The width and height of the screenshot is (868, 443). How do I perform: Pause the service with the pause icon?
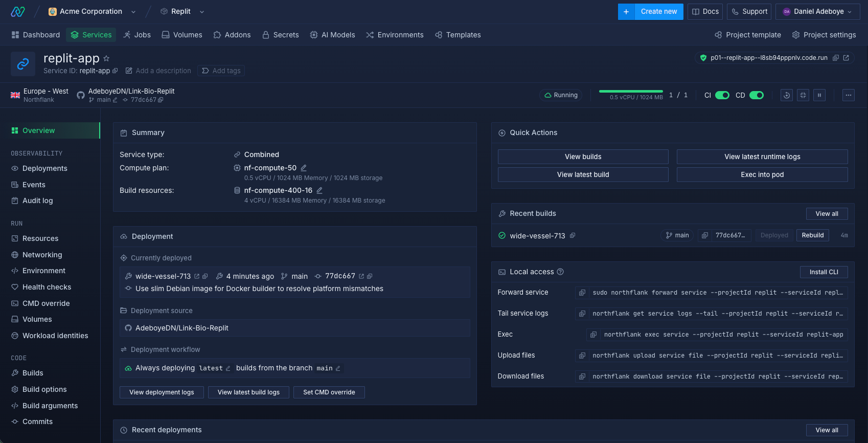(x=819, y=95)
